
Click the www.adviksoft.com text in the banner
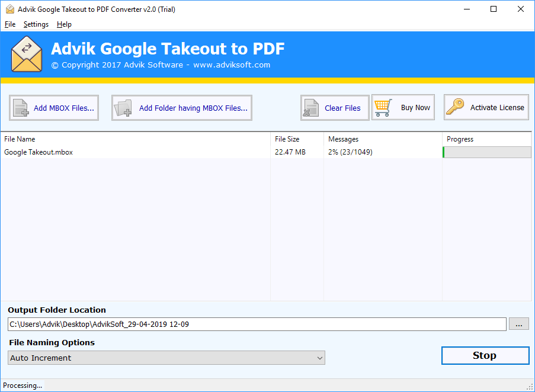[x=232, y=65]
